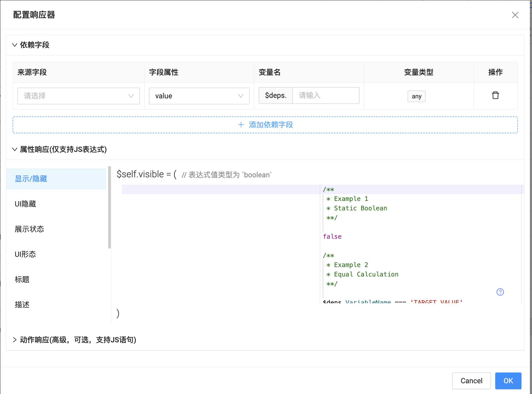Click the Example 1 comment line
The height and width of the screenshot is (394, 532).
click(347, 199)
